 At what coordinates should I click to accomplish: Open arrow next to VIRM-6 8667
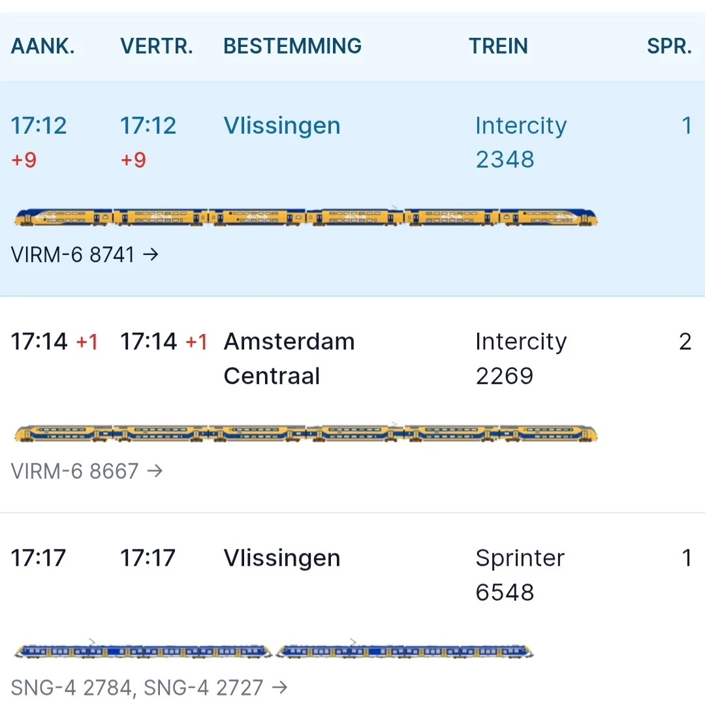[x=155, y=470]
